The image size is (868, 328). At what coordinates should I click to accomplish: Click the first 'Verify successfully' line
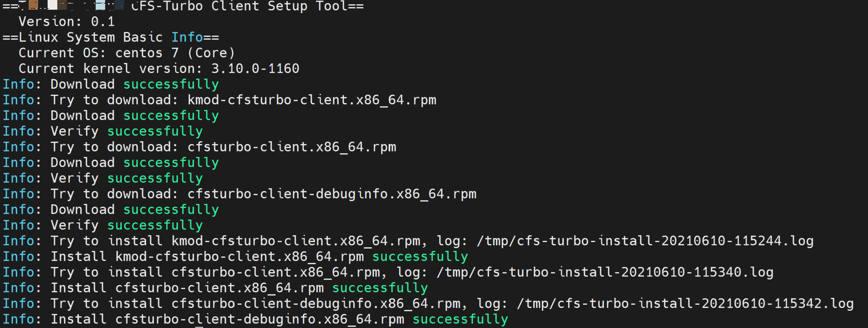103,131
